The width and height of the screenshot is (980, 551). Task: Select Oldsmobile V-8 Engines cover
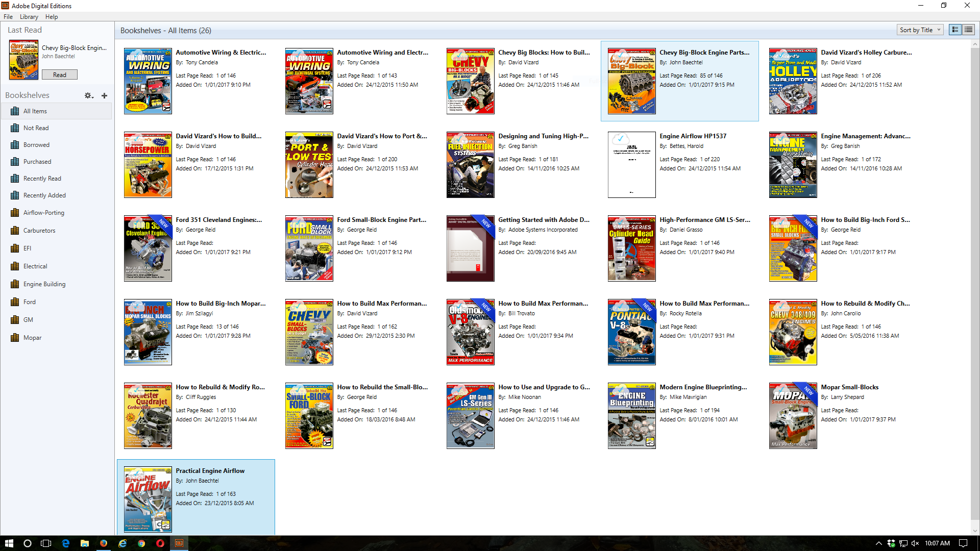[x=471, y=332]
